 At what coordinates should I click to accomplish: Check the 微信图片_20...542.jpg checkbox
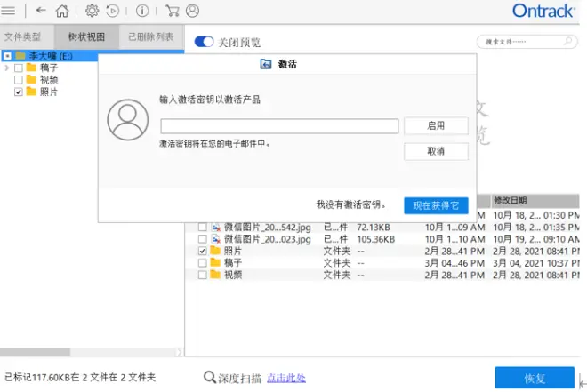(202, 227)
